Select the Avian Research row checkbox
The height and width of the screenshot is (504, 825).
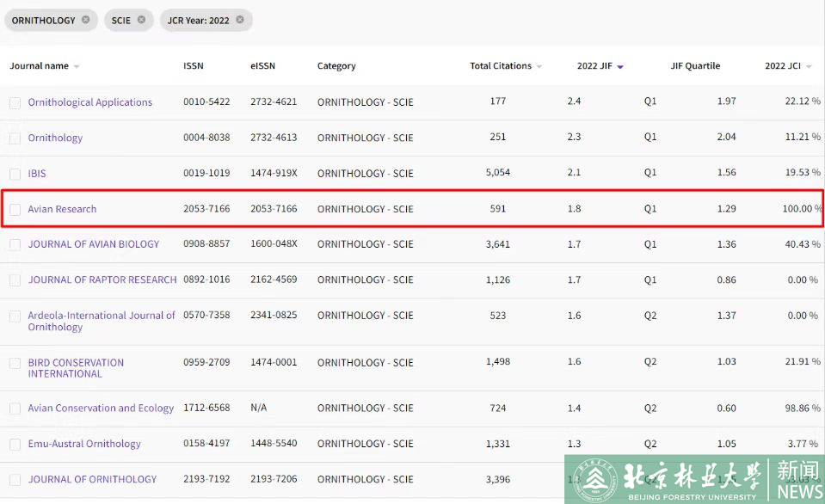click(x=15, y=210)
